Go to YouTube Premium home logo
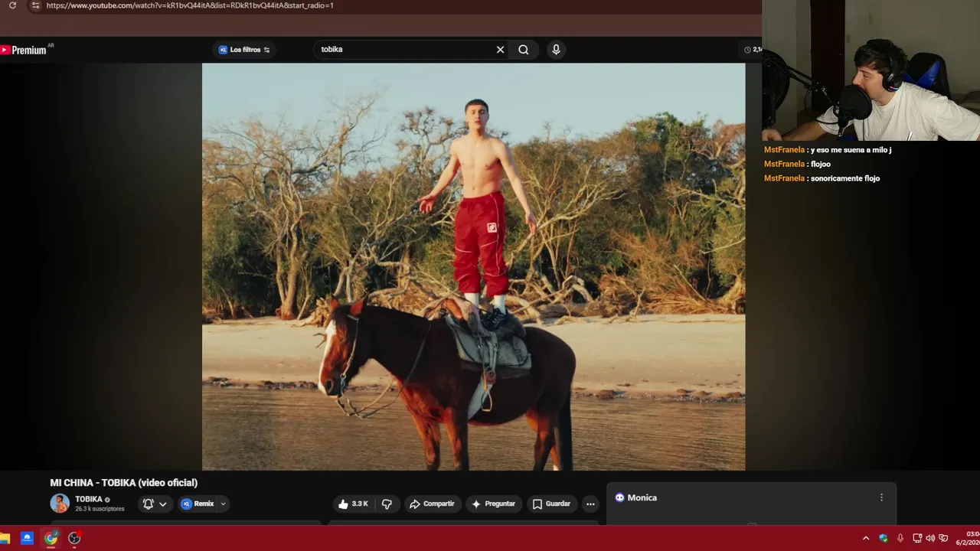980x551 pixels. click(x=23, y=50)
